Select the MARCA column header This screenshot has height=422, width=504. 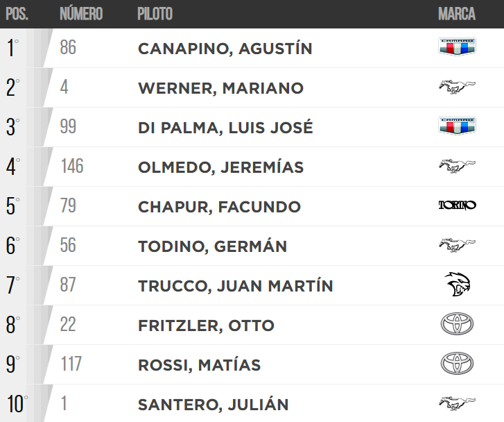pos(457,14)
